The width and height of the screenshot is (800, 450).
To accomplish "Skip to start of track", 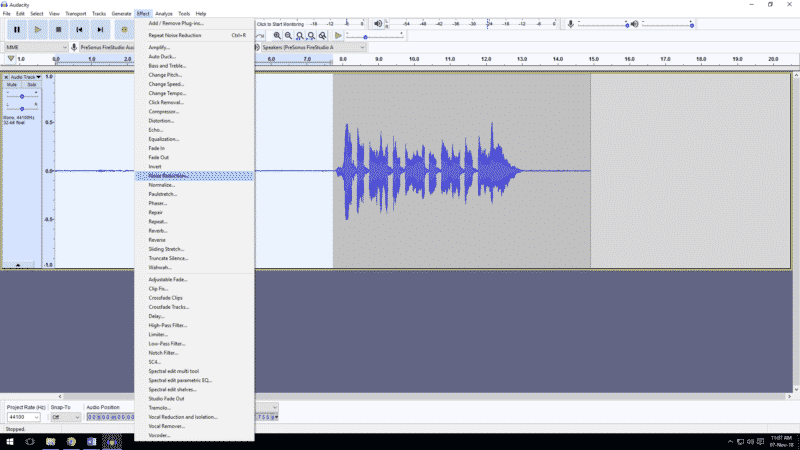I will pos(80,30).
